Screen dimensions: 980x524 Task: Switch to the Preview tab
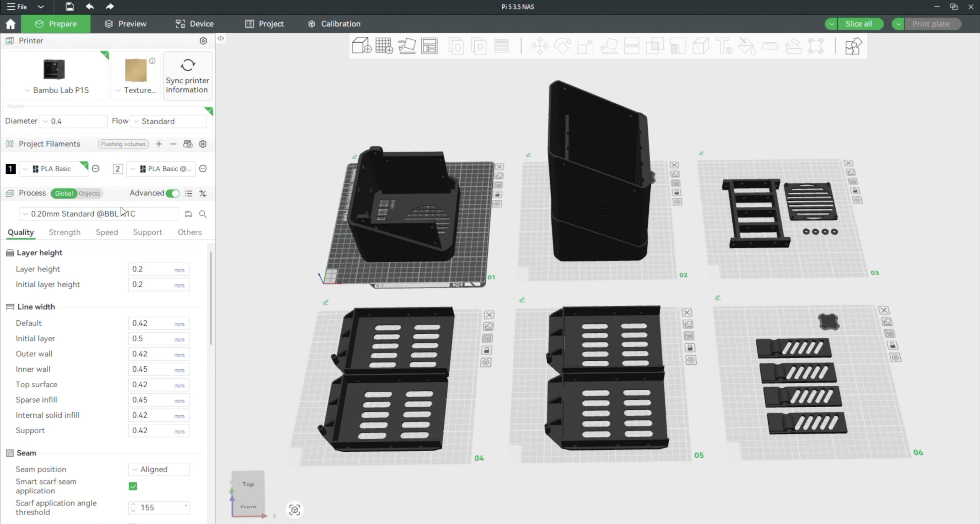coord(125,24)
